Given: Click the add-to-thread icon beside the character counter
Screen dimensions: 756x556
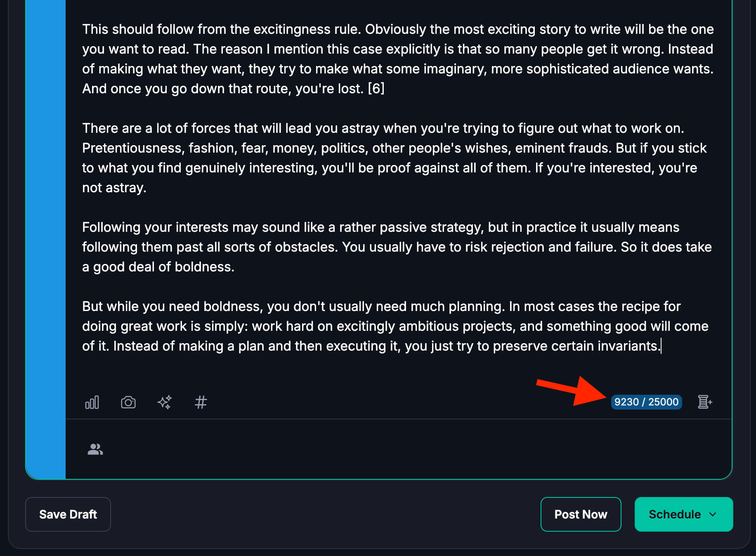Looking at the screenshot, I should click(x=704, y=402).
